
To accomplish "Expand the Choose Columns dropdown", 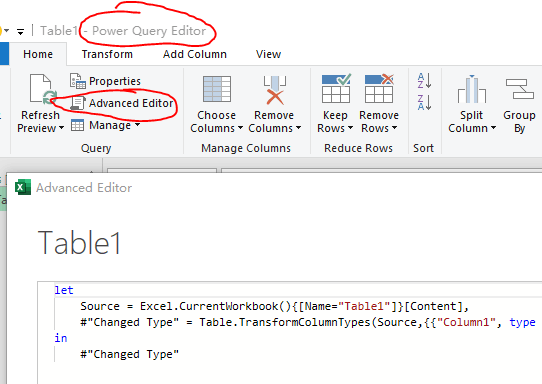I will point(240,128).
